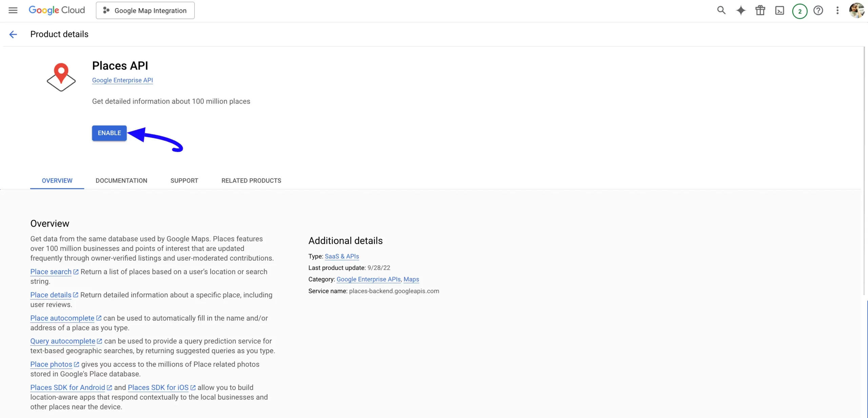Click the SaaS & APIs type link
Screen dimensions: 868x418
pos(342,256)
